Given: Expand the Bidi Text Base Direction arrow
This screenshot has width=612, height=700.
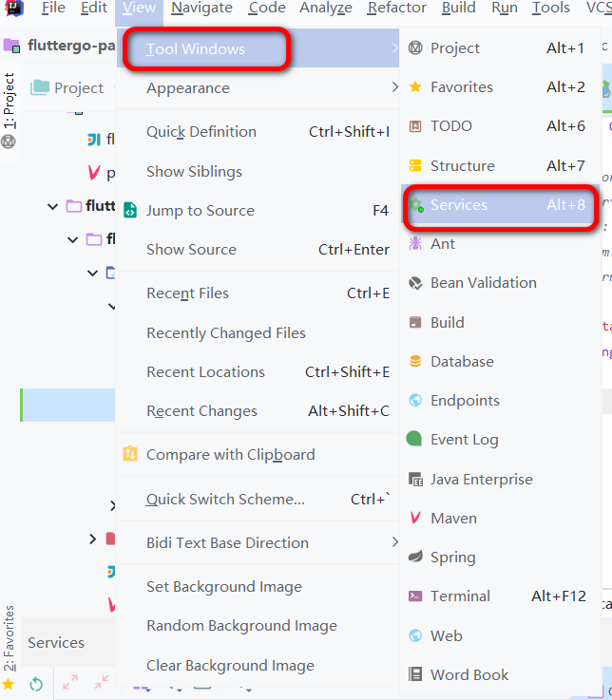Looking at the screenshot, I should point(394,542).
